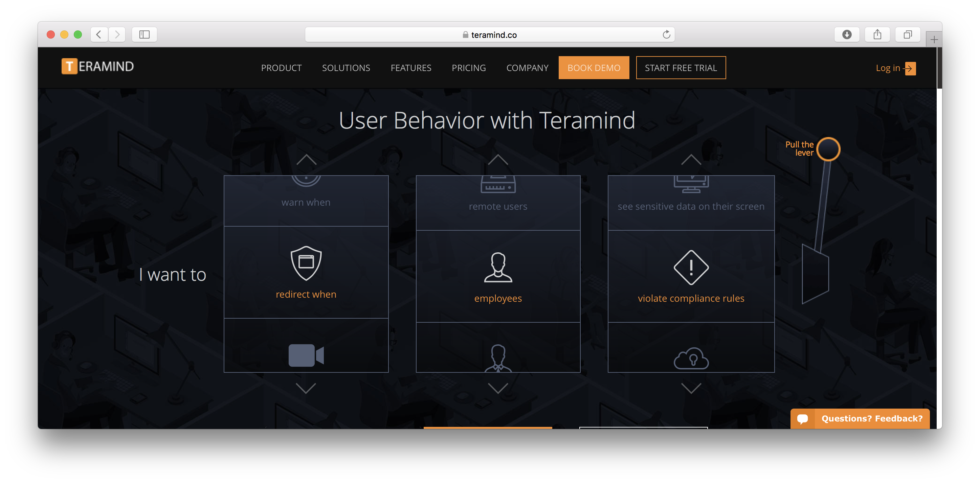The image size is (980, 483).
Task: Select the 'employees' label
Action: (x=498, y=299)
